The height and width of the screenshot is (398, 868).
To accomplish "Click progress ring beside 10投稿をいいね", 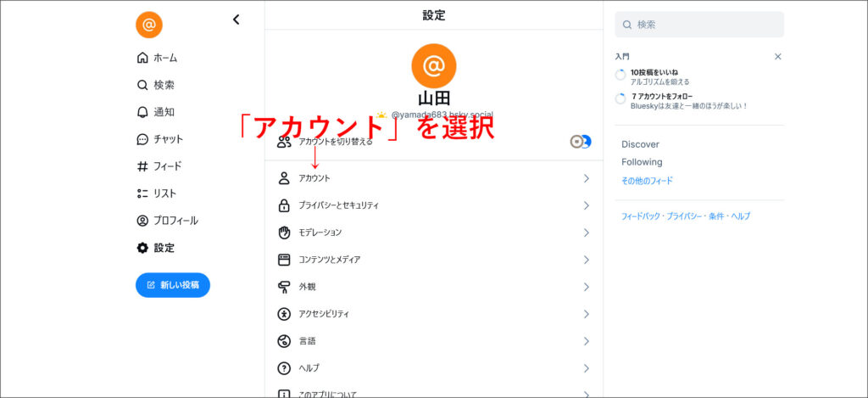I will [620, 75].
